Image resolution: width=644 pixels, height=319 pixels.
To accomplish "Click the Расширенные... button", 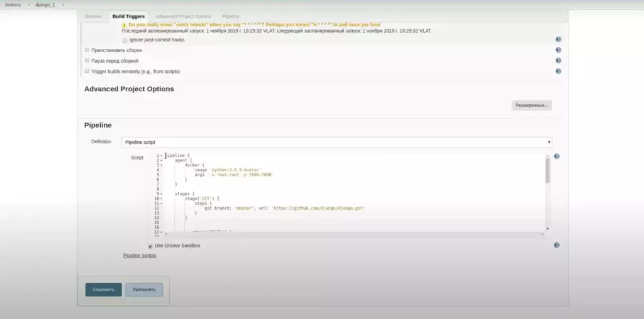I will [531, 105].
